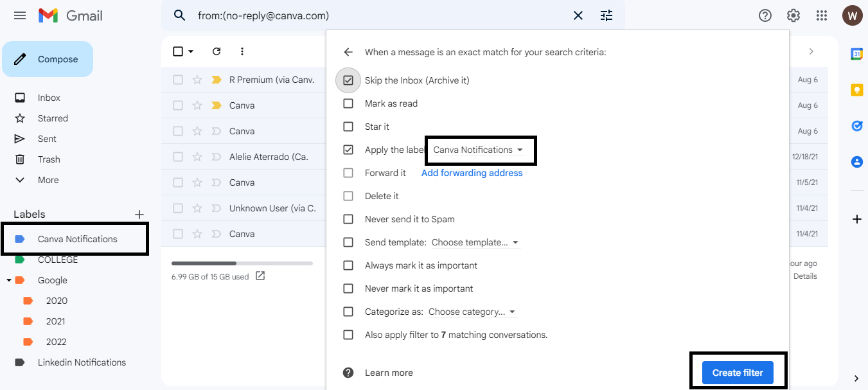Clear the search with the X icon
868x390 pixels.
pos(578,15)
